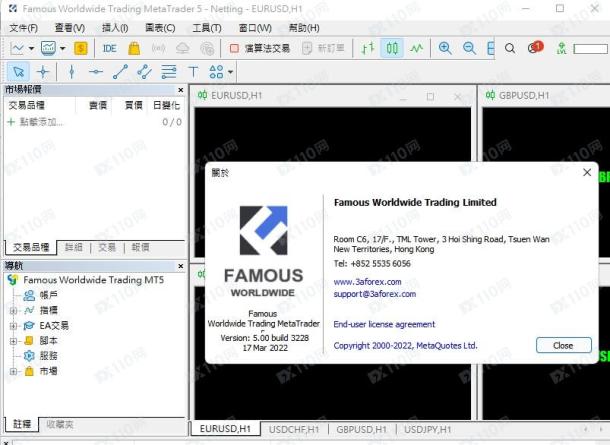Click the zoom in magnifier icon
The image size is (610, 445).
click(445, 48)
